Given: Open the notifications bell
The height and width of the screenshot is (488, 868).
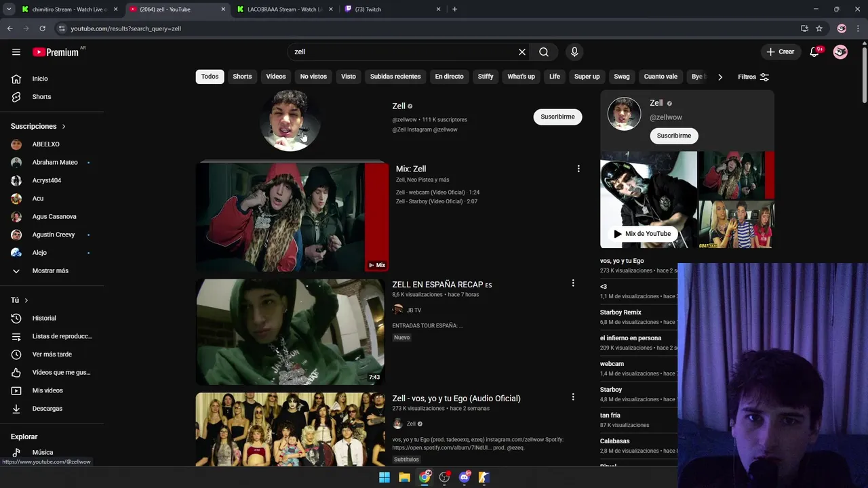Looking at the screenshot, I should [x=815, y=52].
